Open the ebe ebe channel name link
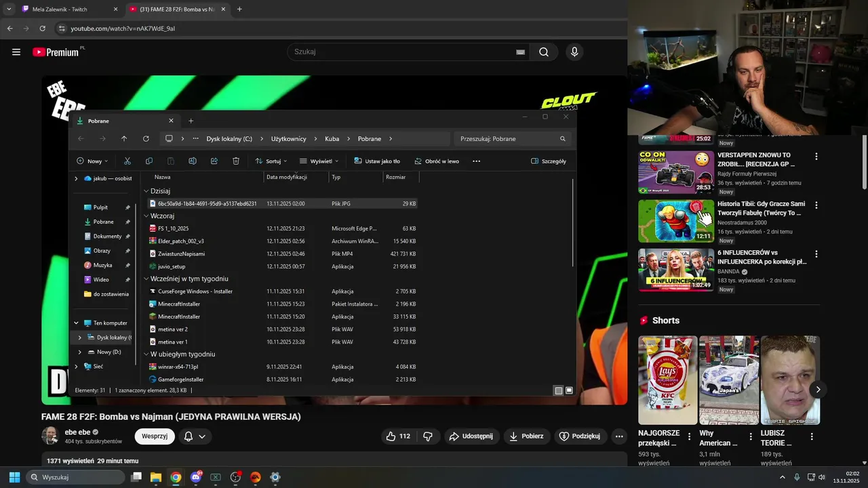 coord(77,432)
